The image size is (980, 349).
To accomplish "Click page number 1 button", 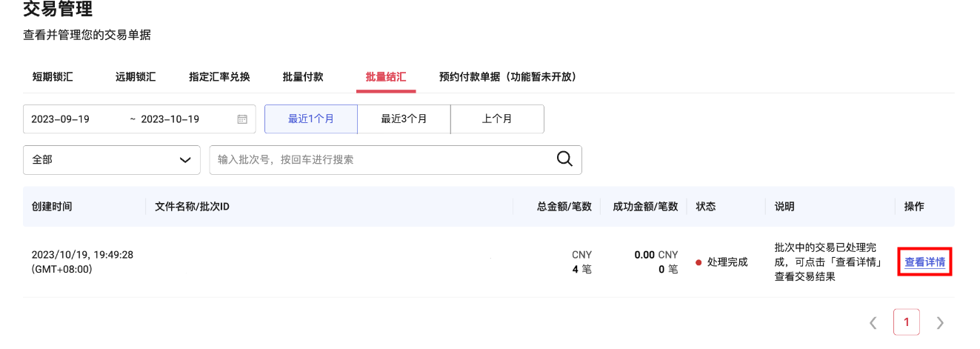I will [907, 323].
